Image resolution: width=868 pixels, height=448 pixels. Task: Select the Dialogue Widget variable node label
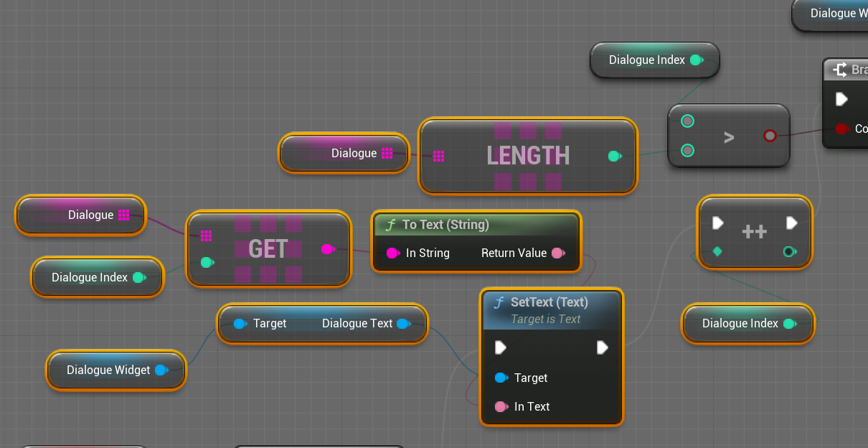coord(108,370)
